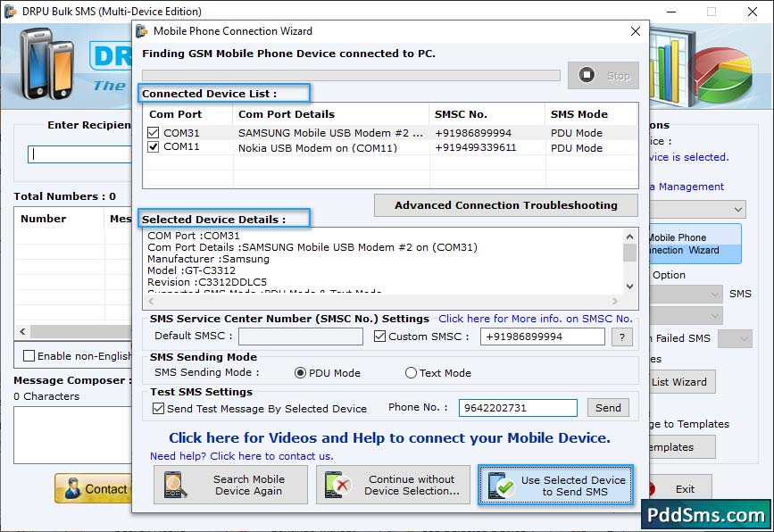The width and height of the screenshot is (774, 532).
Task: Select PDU Mode radio button
Action: click(300, 373)
